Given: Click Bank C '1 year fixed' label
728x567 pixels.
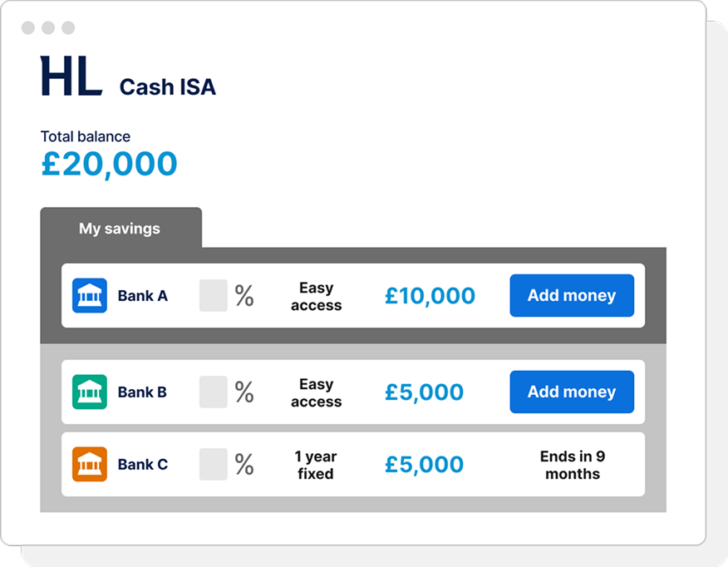Looking at the screenshot, I should pyautogui.click(x=316, y=465).
